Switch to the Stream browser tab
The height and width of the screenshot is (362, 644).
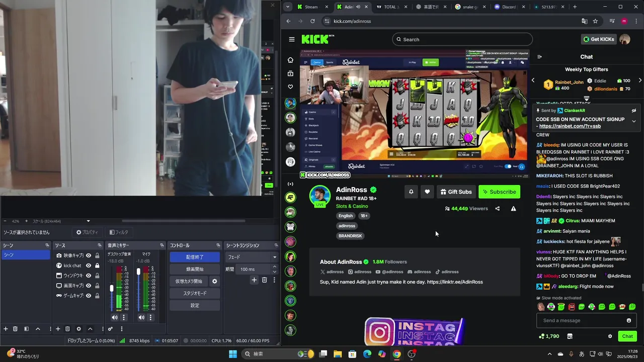click(311, 7)
